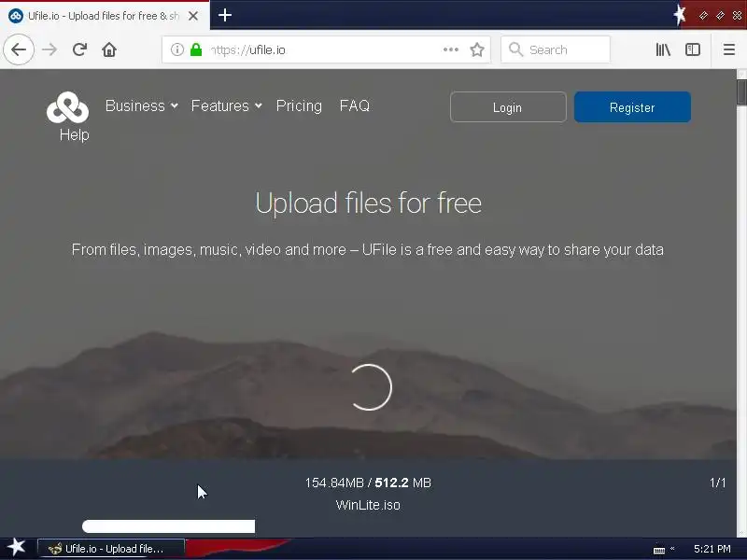Toggle the sidebar view icon
Image resolution: width=747 pixels, height=560 pixels.
(692, 49)
